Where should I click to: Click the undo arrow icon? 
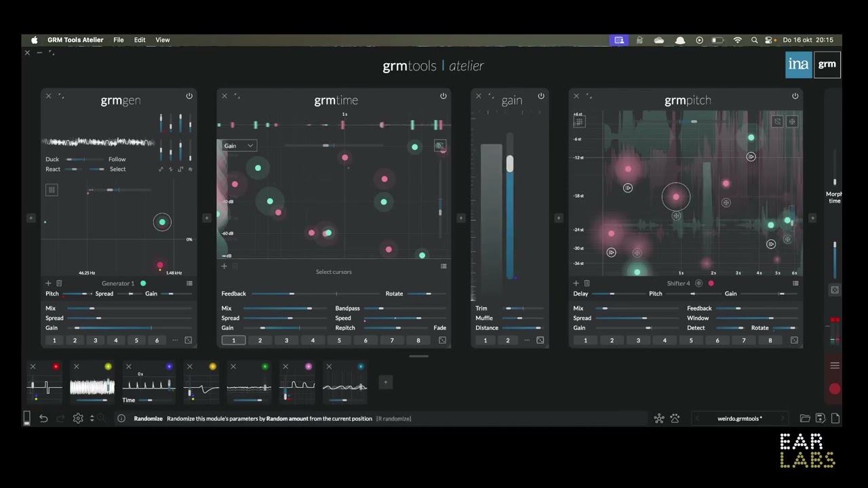tap(43, 418)
